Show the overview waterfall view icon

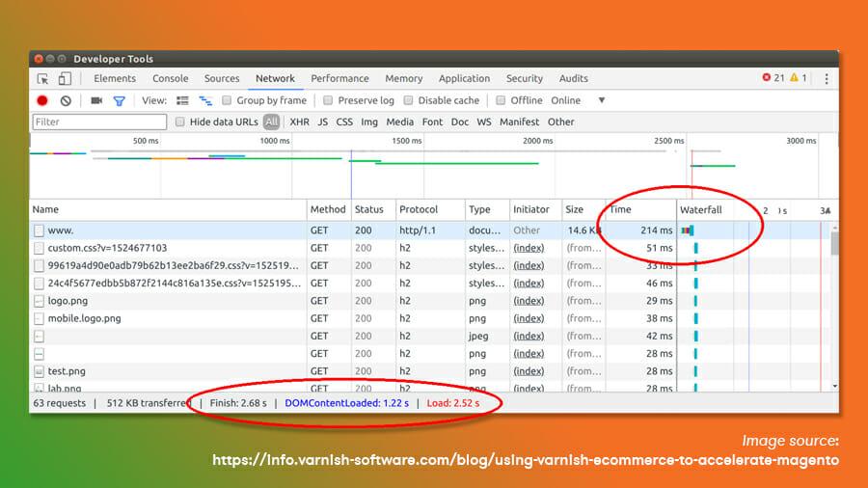(205, 100)
